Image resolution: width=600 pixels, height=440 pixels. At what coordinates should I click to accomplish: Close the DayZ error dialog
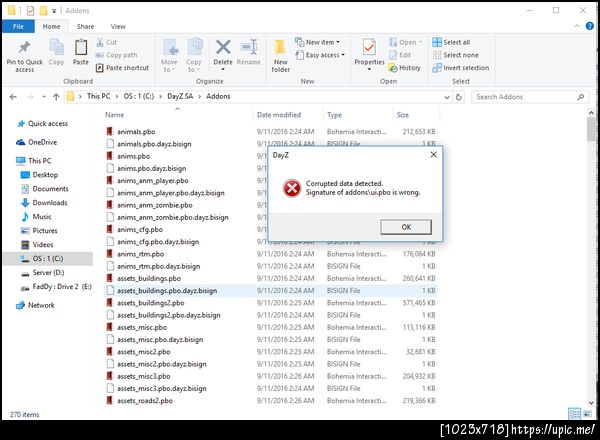point(434,155)
